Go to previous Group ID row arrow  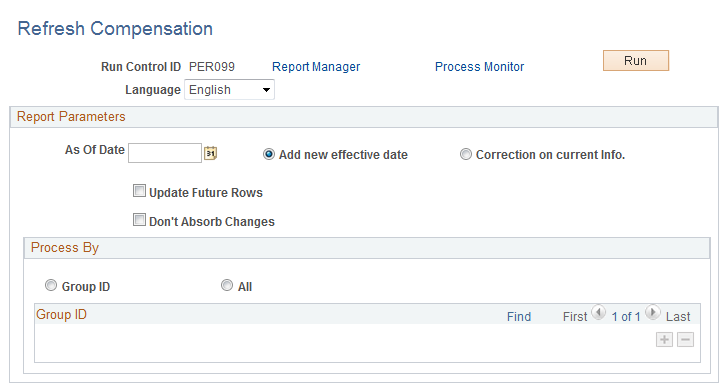tap(599, 313)
